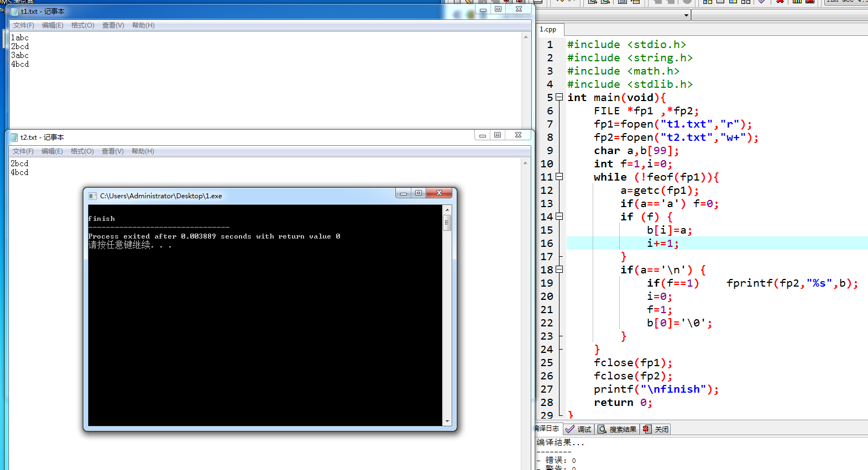Image resolution: width=868 pixels, height=470 pixels.
Task: Click the 'int f=1,i=0;' code line
Action: coord(634,163)
